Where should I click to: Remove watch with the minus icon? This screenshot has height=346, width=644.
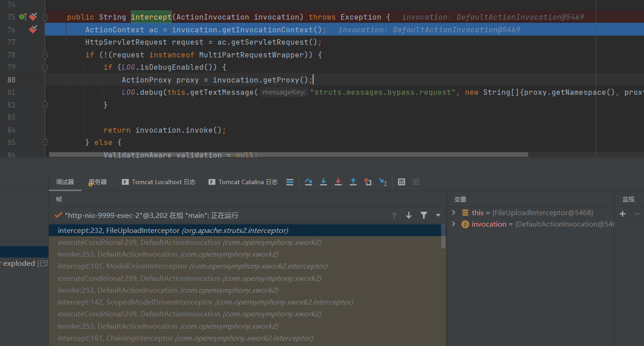pos(637,213)
